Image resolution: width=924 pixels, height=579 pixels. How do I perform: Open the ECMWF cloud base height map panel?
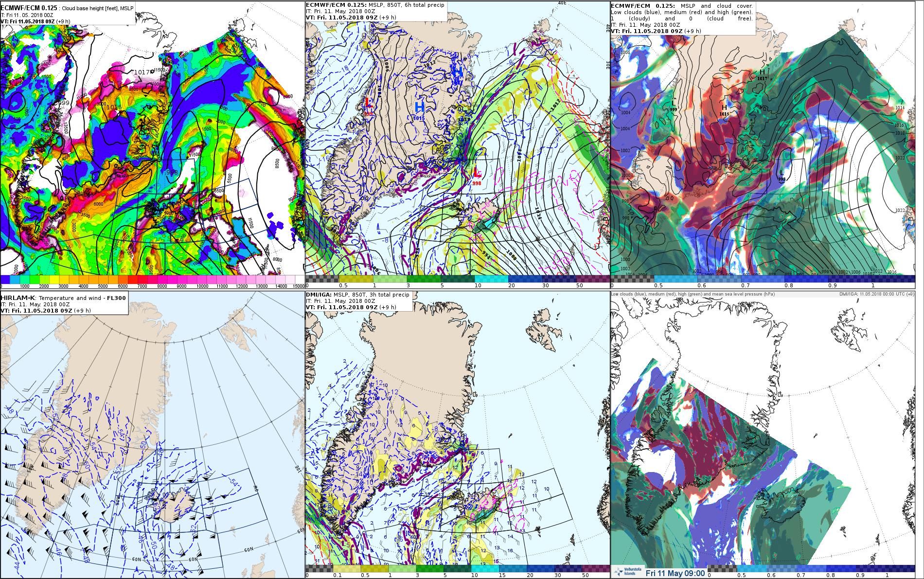point(152,144)
